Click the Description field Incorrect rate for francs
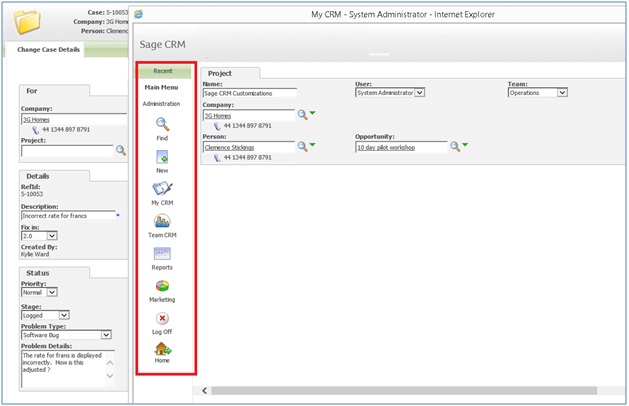 (x=68, y=216)
